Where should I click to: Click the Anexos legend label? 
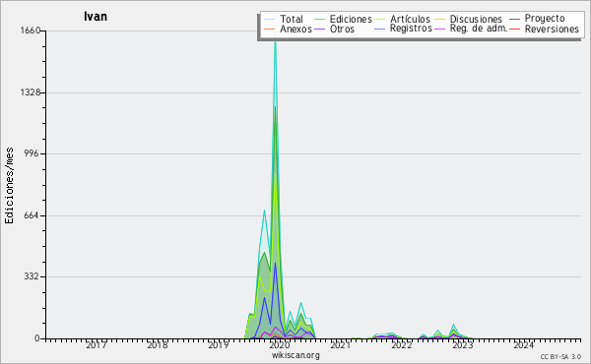(295, 29)
